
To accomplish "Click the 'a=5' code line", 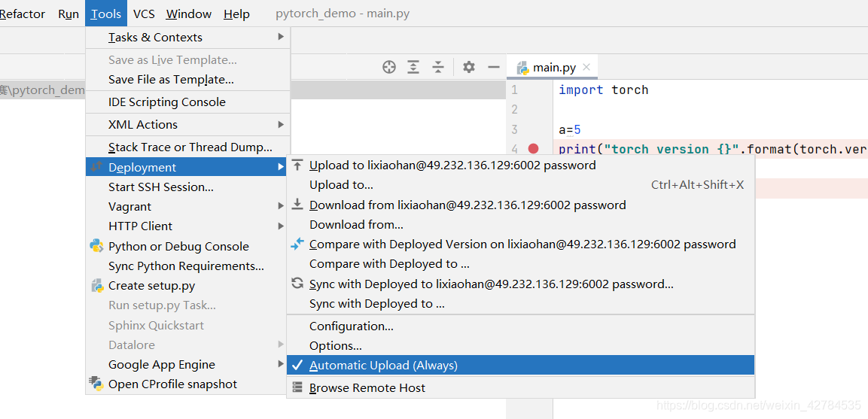I will (570, 130).
